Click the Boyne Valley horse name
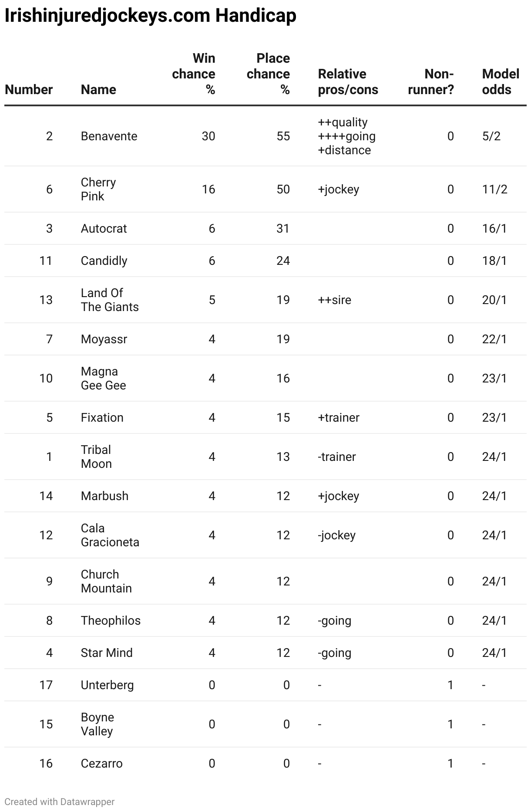 click(97, 724)
